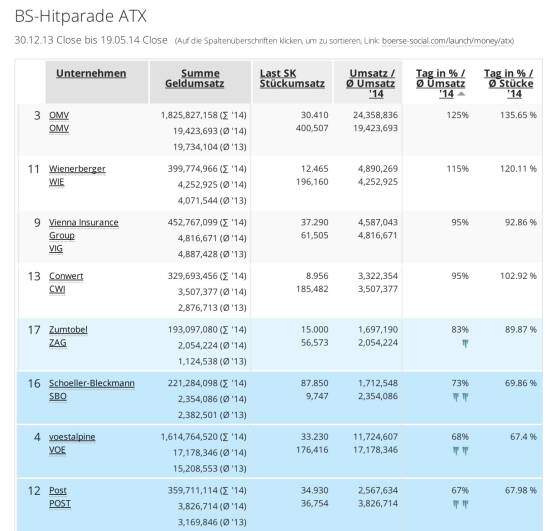
Task: Sort by Last SK Stückumsatz column header
Action: point(292,79)
